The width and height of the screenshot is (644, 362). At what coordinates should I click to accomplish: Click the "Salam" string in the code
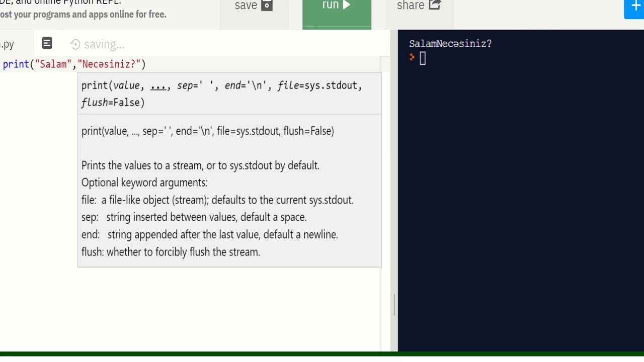tap(53, 64)
